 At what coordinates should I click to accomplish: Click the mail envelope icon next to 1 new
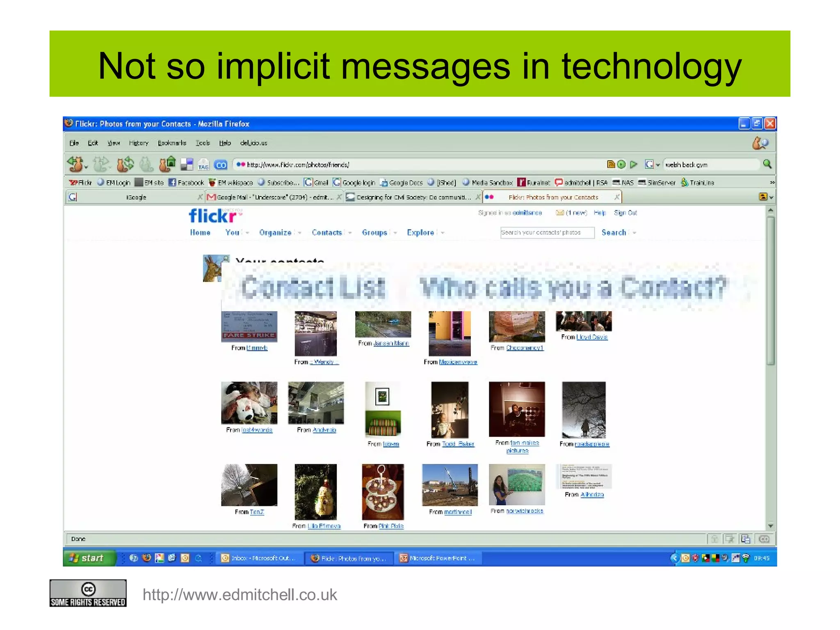[x=559, y=212]
